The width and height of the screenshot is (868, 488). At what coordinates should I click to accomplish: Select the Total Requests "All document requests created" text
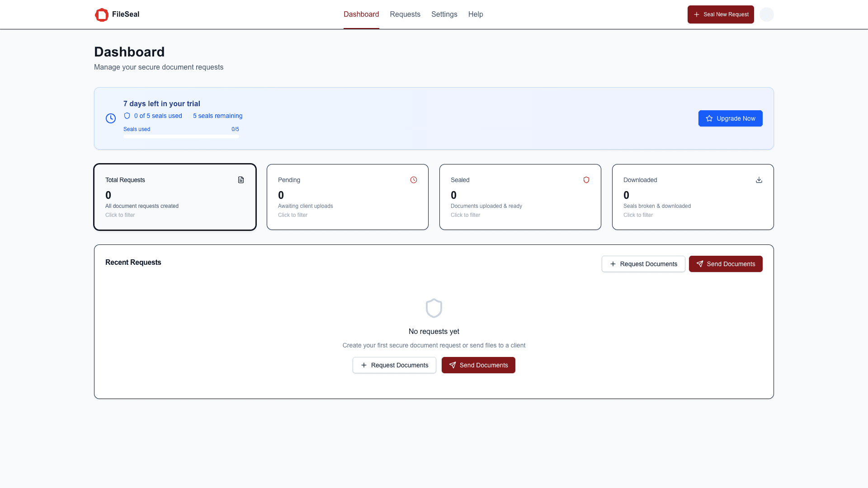[x=142, y=206]
